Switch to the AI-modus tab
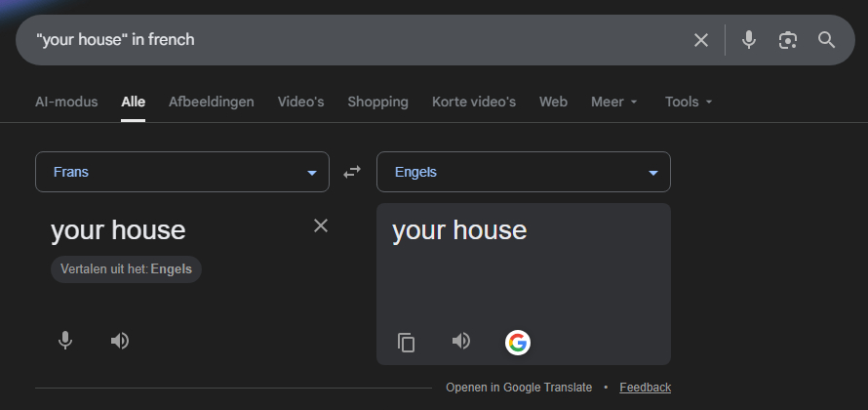The height and width of the screenshot is (410, 868). [x=66, y=102]
